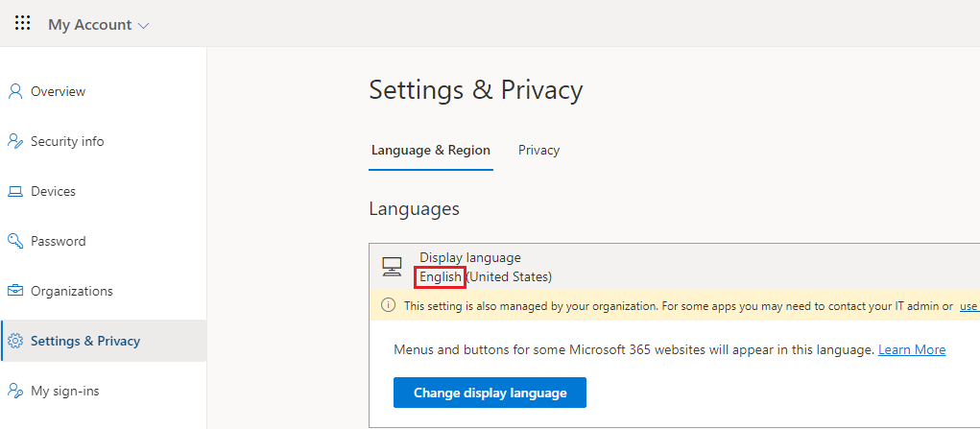Click the 'Settings & Privacy' page heading
Viewport: 980px width, 429px height.
coord(476,90)
